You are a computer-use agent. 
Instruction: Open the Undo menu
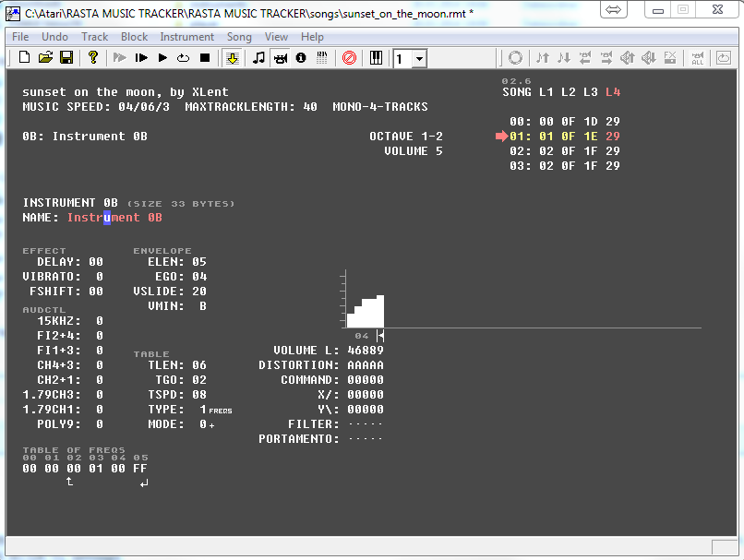click(54, 37)
